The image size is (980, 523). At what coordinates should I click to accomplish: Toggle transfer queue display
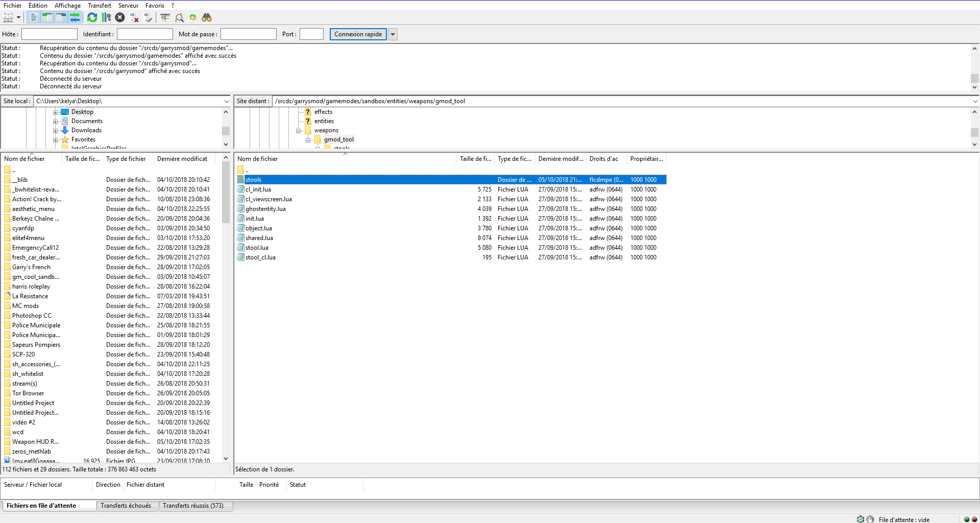click(75, 17)
